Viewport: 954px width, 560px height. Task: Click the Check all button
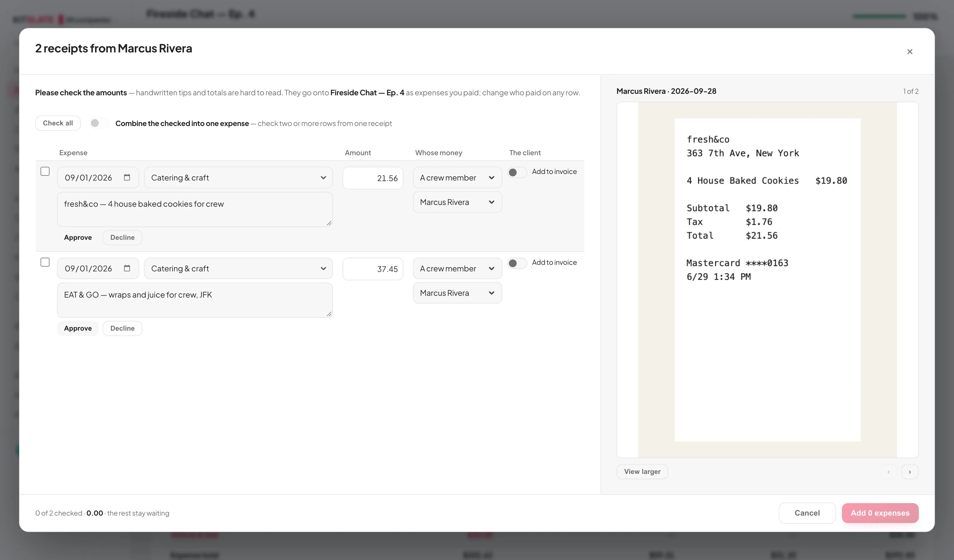58,123
